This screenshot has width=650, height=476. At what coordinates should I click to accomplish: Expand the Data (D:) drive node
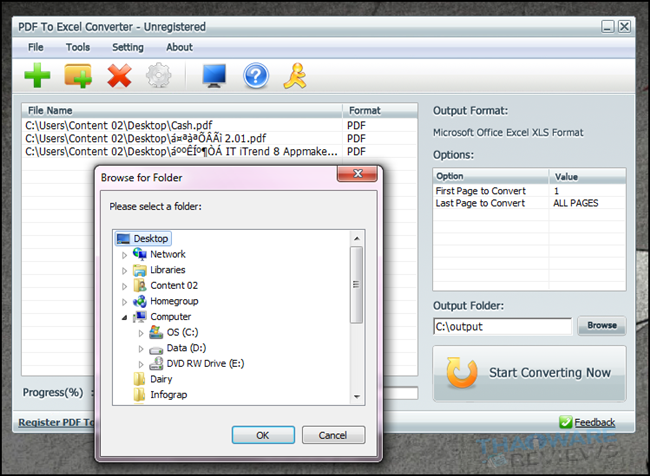[x=141, y=349]
